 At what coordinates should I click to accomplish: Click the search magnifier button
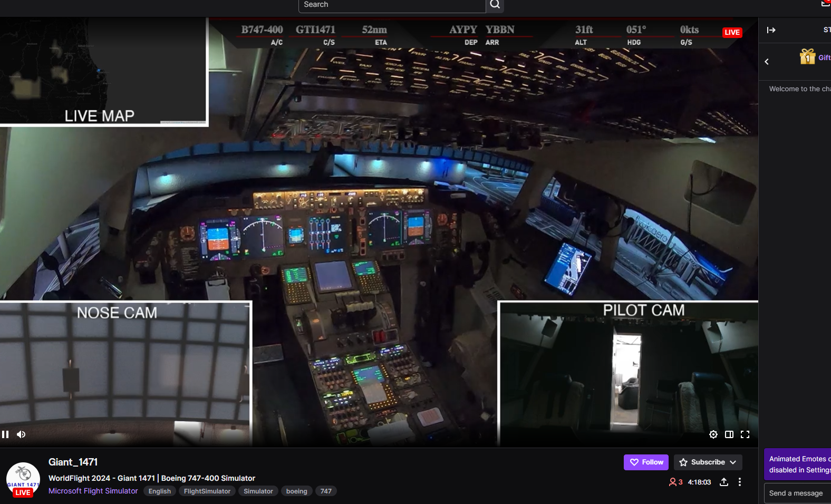pos(495,5)
